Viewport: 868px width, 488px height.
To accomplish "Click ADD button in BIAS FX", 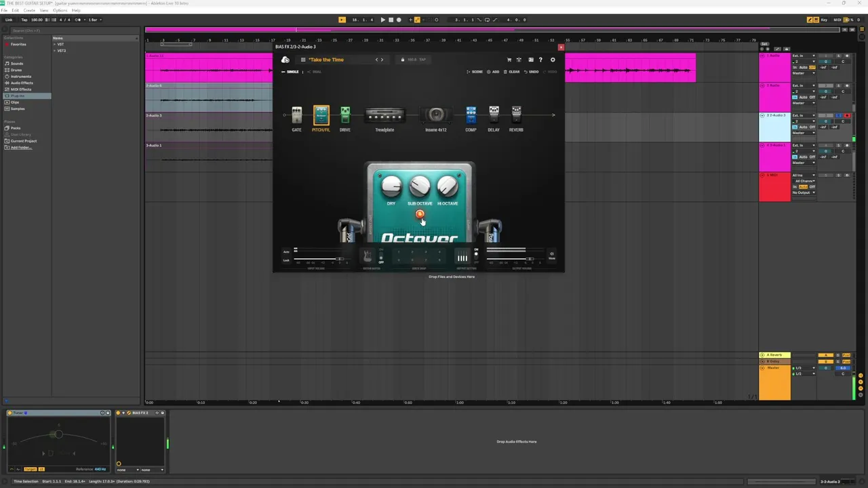I will click(493, 72).
